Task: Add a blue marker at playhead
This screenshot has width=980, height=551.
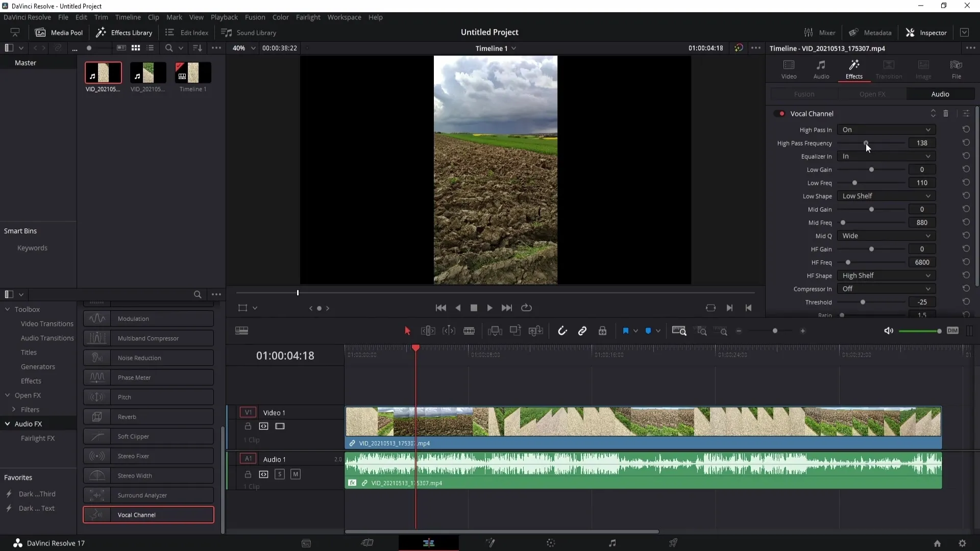Action: coord(648,331)
